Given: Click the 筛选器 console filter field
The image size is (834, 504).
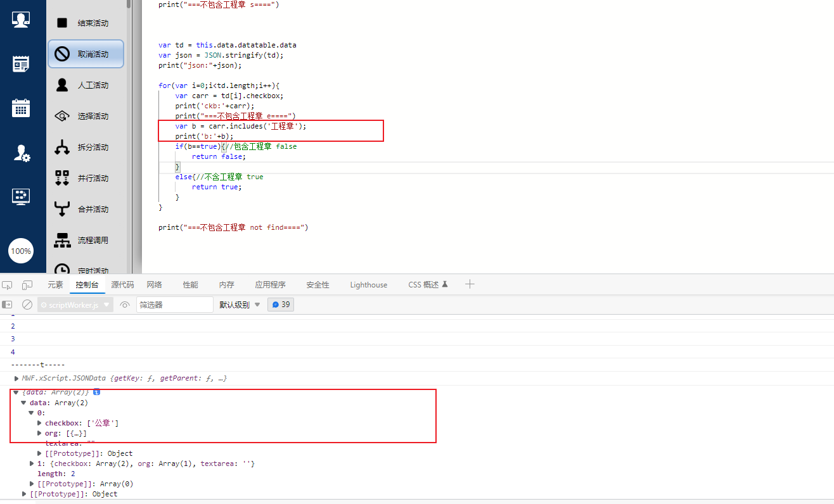Looking at the screenshot, I should coord(174,305).
